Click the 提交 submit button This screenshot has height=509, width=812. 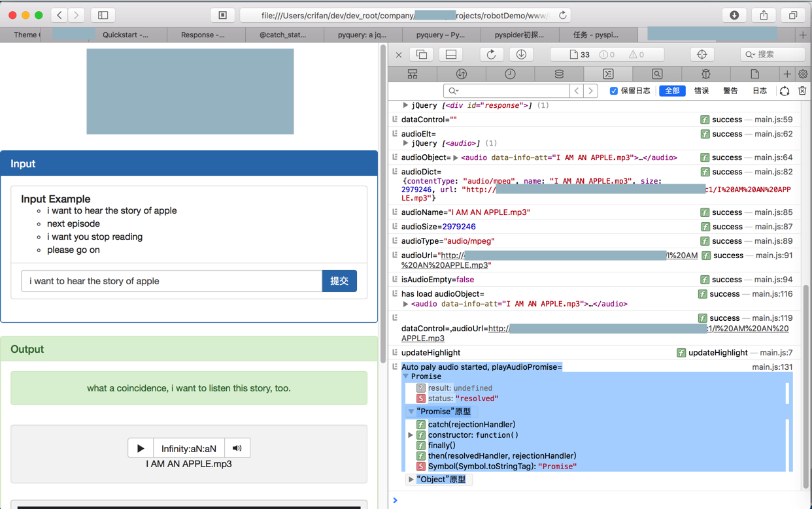[x=339, y=281]
